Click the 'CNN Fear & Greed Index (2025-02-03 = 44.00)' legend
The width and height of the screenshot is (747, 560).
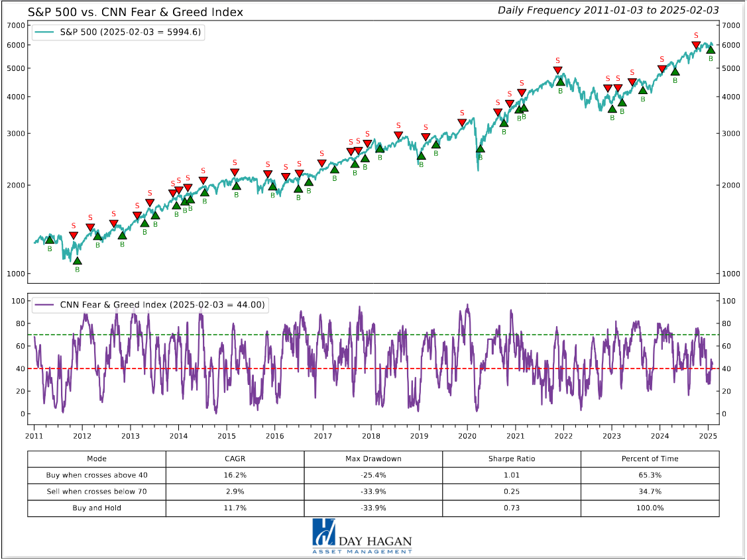pos(150,305)
